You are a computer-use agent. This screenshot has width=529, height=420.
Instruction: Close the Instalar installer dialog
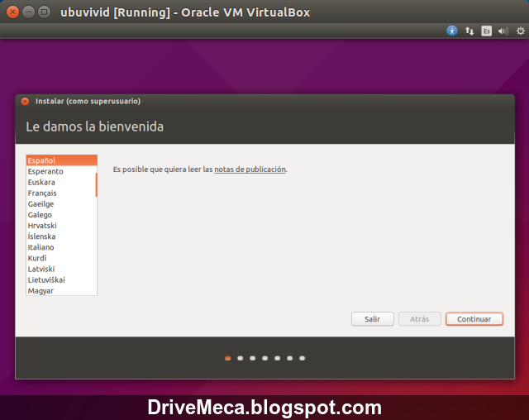pos(25,101)
